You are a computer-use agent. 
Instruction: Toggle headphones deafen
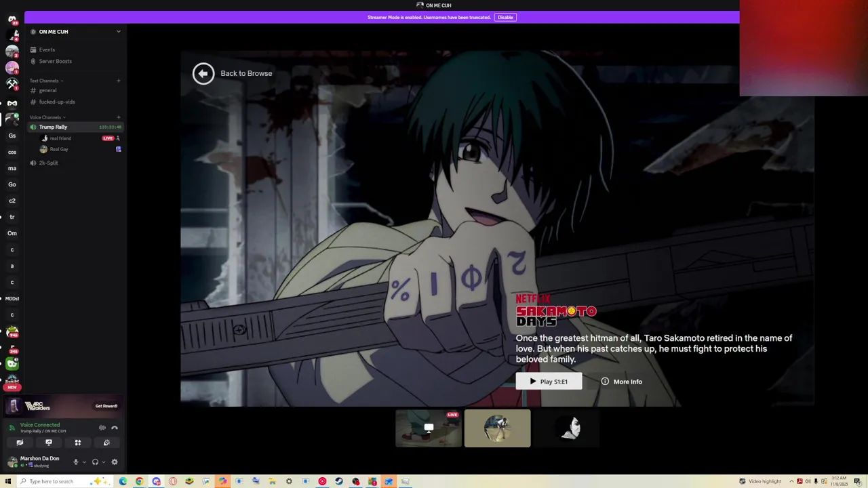(95, 462)
